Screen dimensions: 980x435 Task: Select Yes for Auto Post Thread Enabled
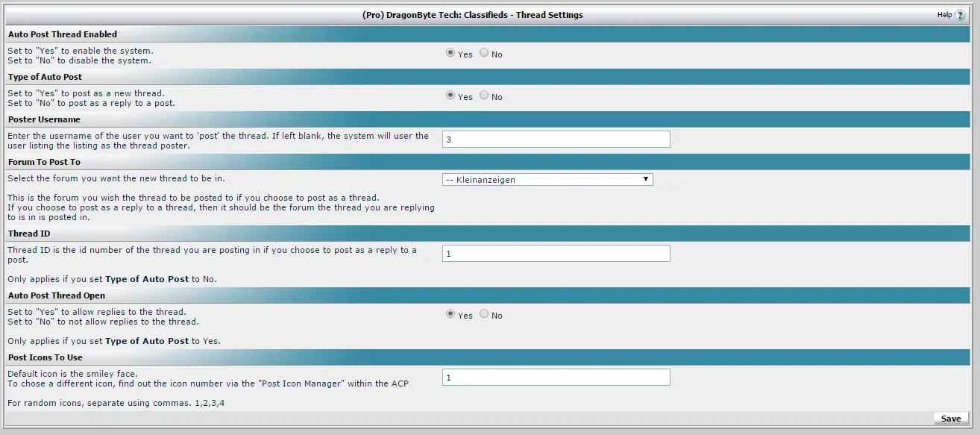[x=450, y=53]
